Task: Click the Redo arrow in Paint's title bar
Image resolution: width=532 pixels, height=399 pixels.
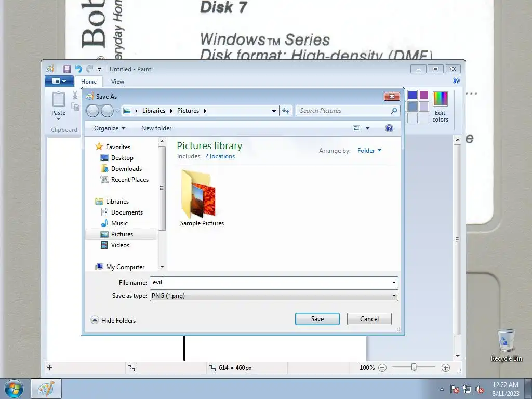Action: (89, 69)
